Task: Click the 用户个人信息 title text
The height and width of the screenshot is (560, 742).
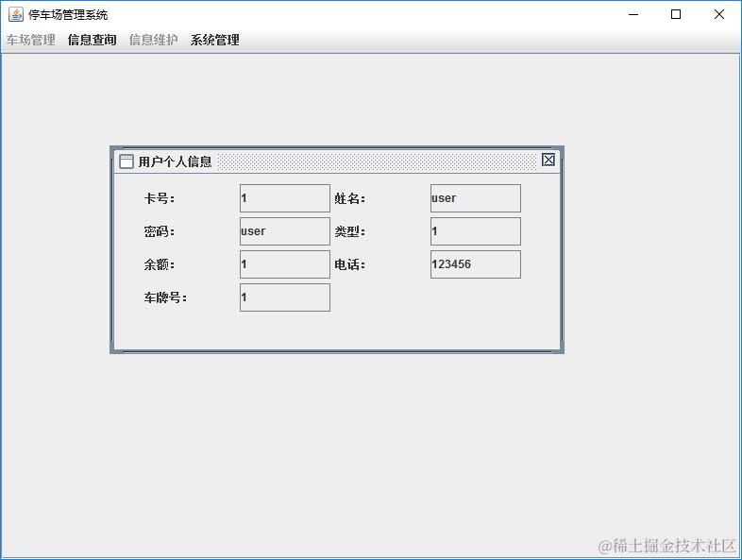Action: (x=175, y=161)
